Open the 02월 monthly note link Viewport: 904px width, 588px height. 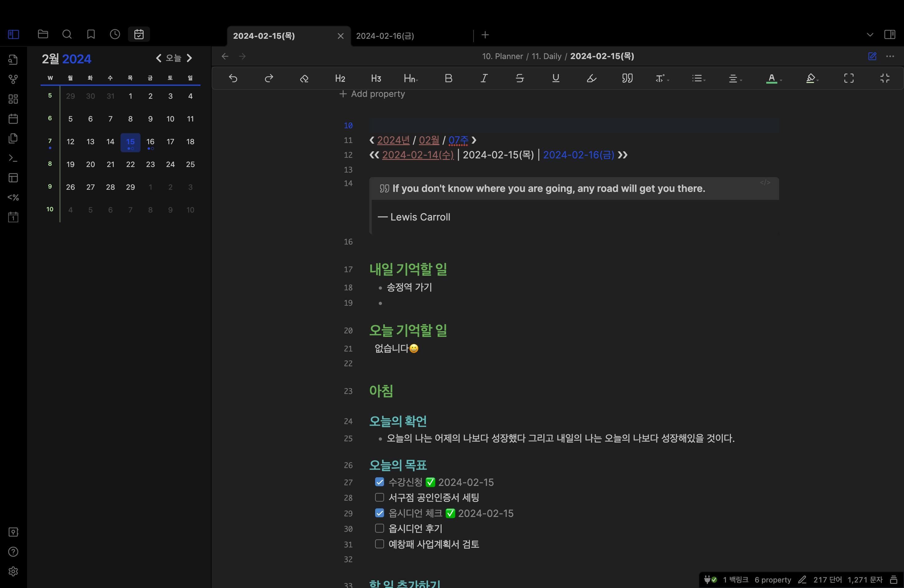(429, 140)
